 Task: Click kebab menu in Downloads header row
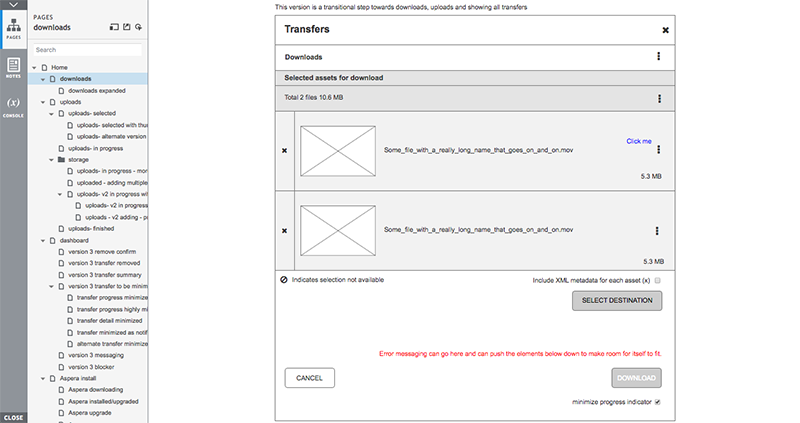[658, 57]
